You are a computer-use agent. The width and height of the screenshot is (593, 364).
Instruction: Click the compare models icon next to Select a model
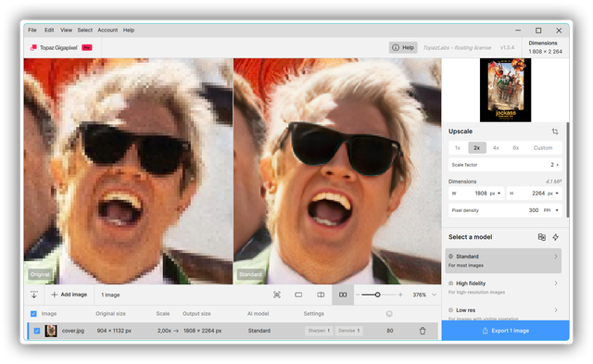point(541,237)
